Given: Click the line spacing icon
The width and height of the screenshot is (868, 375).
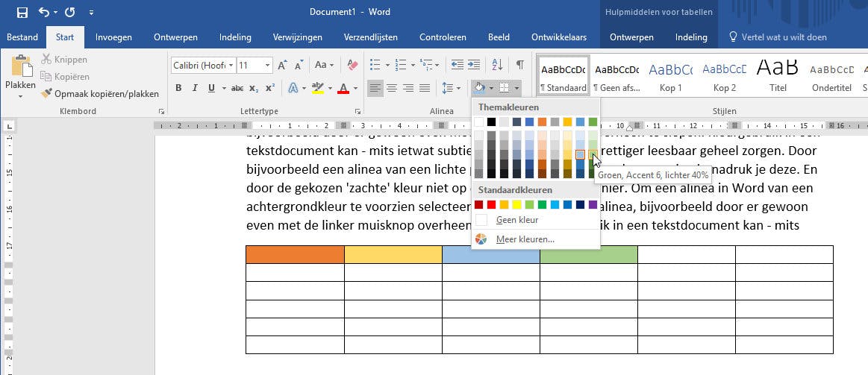Looking at the screenshot, I should point(447,88).
